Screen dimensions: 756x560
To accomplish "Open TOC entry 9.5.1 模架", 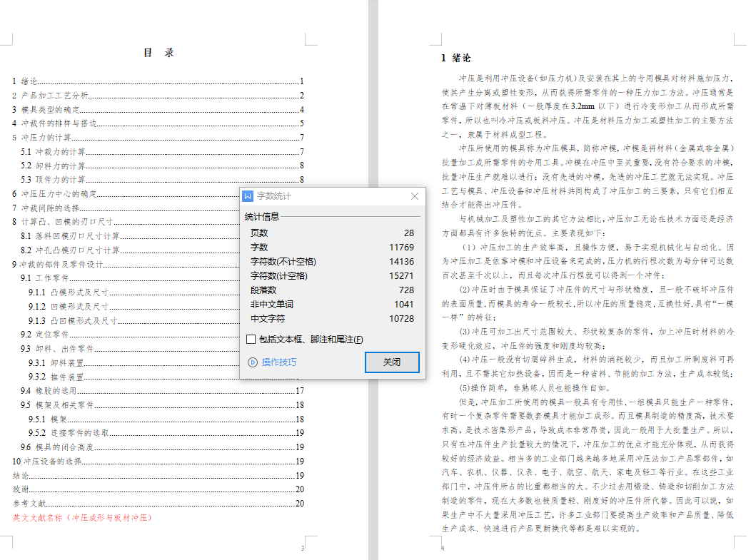I will tap(166, 419).
